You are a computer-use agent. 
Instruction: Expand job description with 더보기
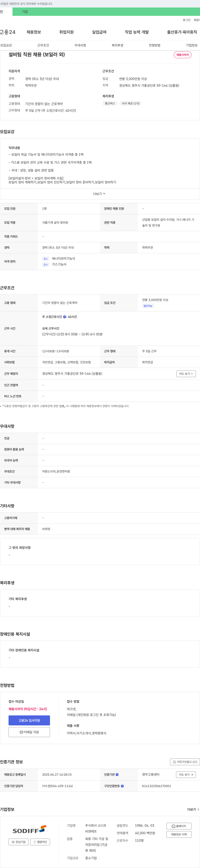[x=100, y=194]
